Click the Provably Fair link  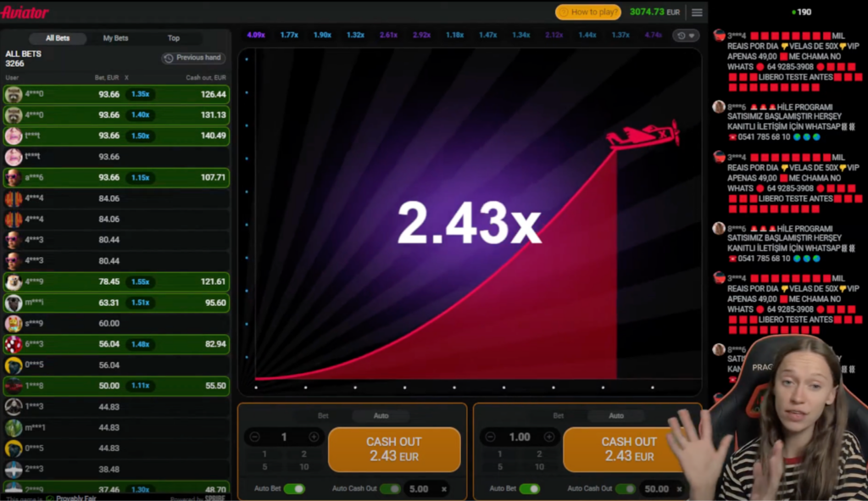tap(75, 498)
